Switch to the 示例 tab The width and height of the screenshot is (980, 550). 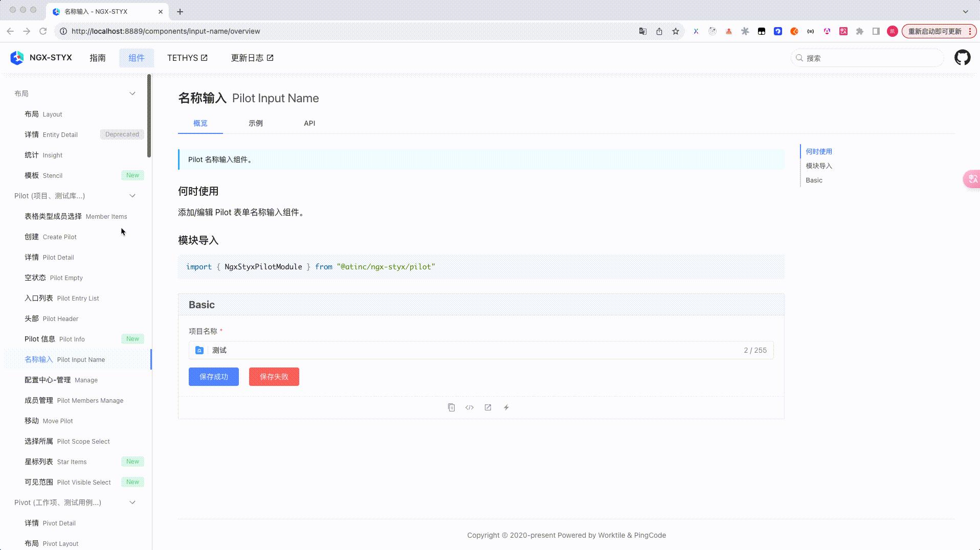click(x=256, y=123)
